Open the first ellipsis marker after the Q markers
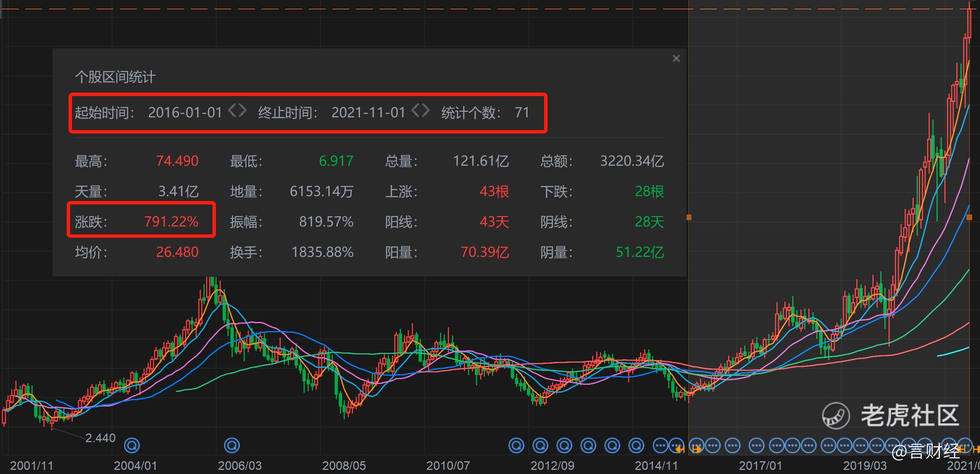This screenshot has height=474, width=980. [x=660, y=445]
